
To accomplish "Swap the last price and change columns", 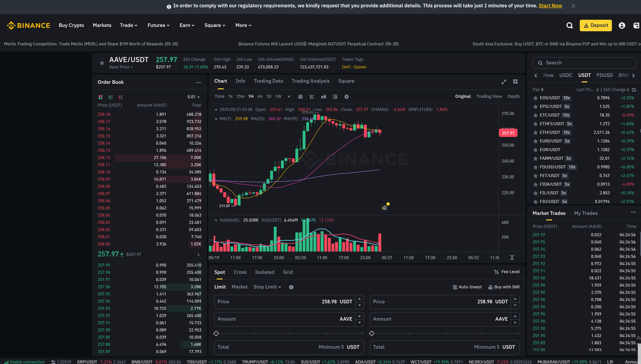I will (634, 90).
